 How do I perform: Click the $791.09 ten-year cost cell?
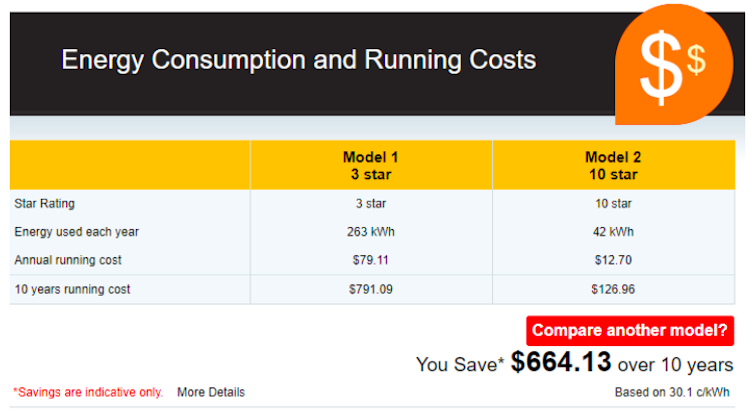370,289
